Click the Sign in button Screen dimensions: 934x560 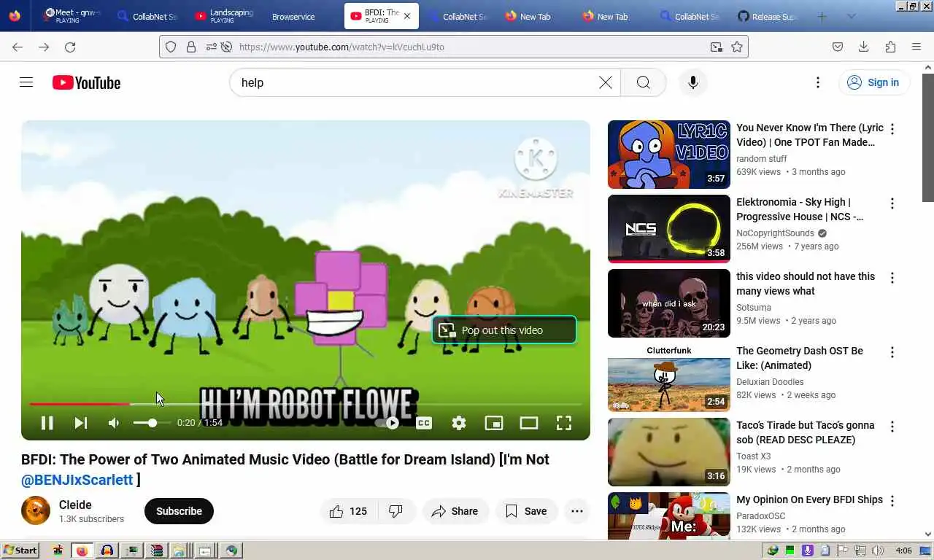(873, 82)
